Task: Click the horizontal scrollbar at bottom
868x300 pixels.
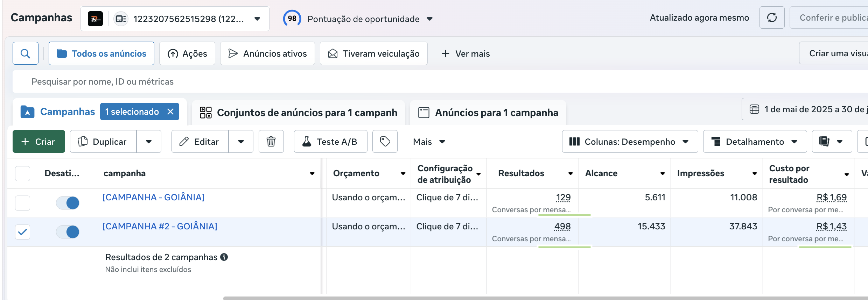Action: 525,298
